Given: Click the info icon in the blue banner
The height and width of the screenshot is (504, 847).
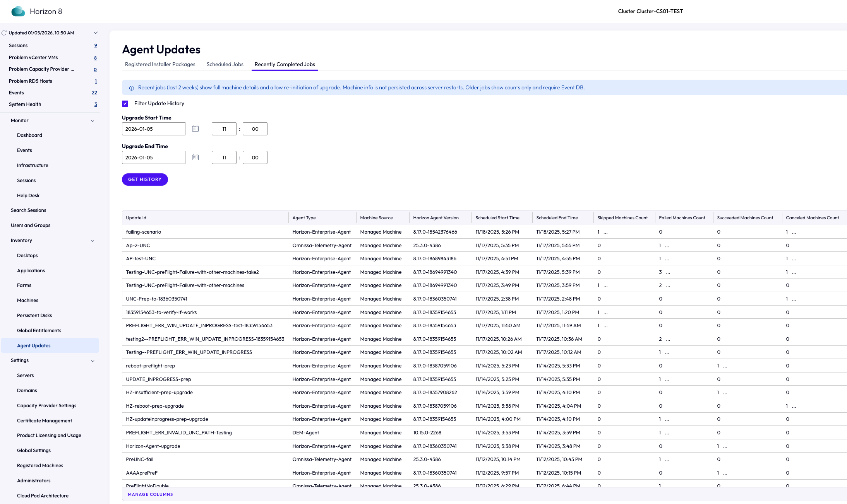Looking at the screenshot, I should [131, 88].
